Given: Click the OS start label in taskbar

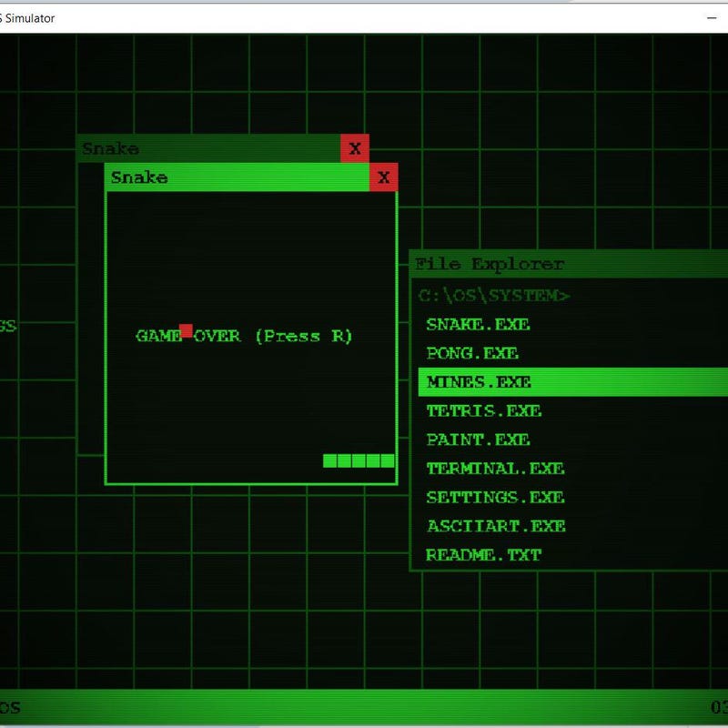Looking at the screenshot, I should [9, 708].
